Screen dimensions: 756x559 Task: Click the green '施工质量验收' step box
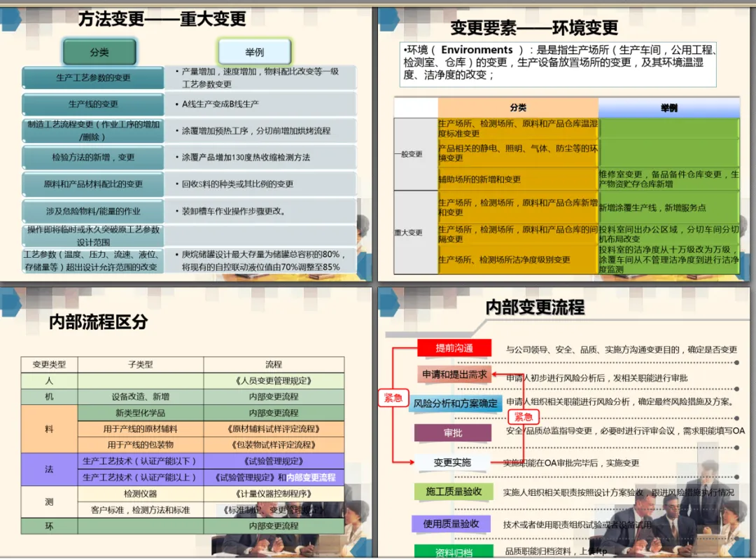tap(454, 492)
